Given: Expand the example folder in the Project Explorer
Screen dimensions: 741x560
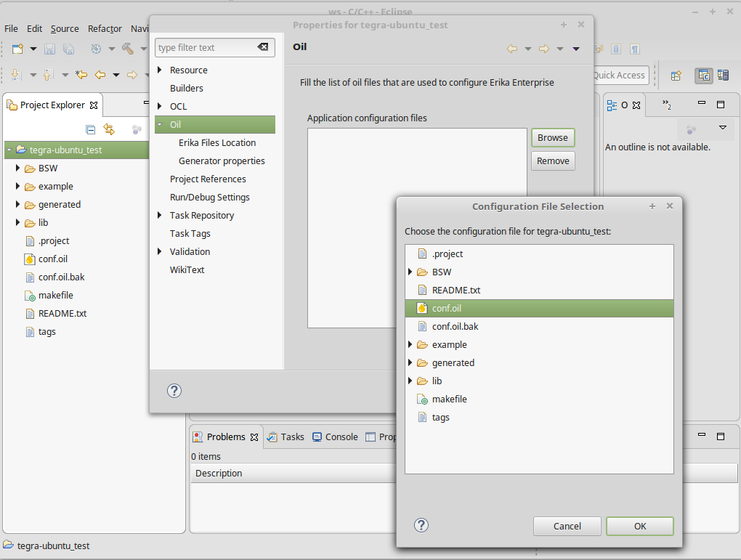Looking at the screenshot, I should coord(17,186).
